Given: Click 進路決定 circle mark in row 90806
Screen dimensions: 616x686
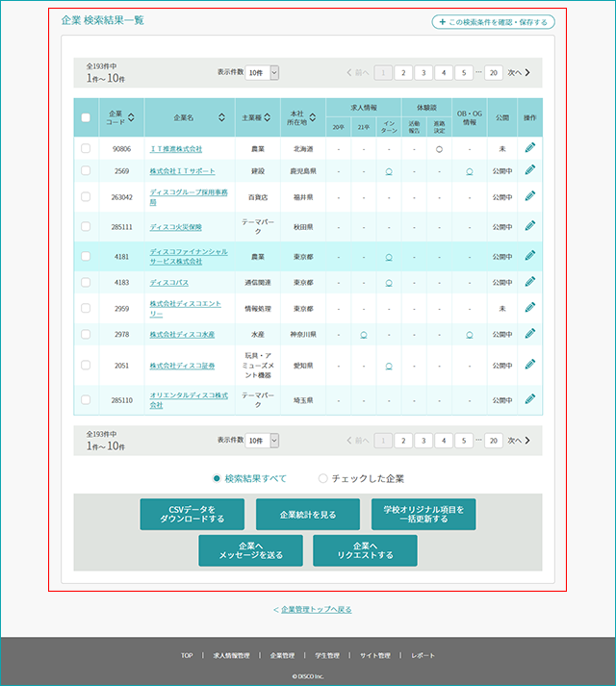Looking at the screenshot, I should (x=439, y=149).
